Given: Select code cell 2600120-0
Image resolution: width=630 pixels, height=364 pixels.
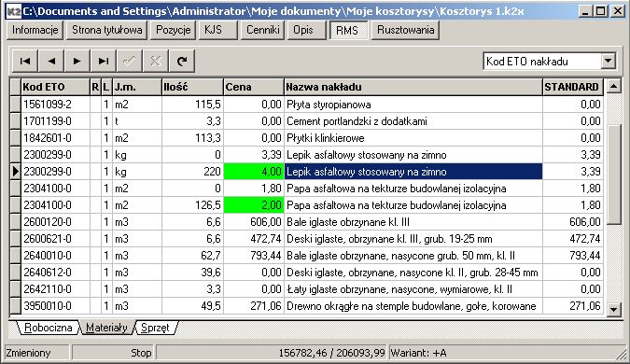Looking at the screenshot, I should tap(55, 222).
